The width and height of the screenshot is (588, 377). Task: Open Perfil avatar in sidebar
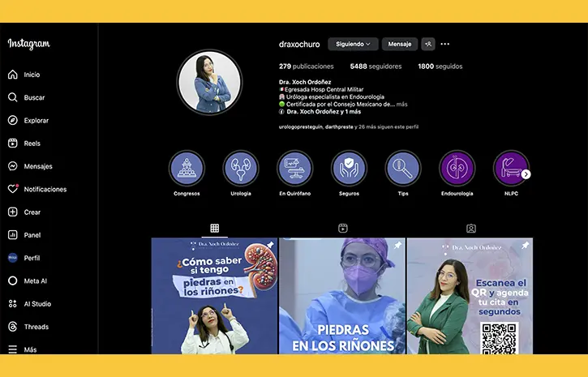coord(13,258)
